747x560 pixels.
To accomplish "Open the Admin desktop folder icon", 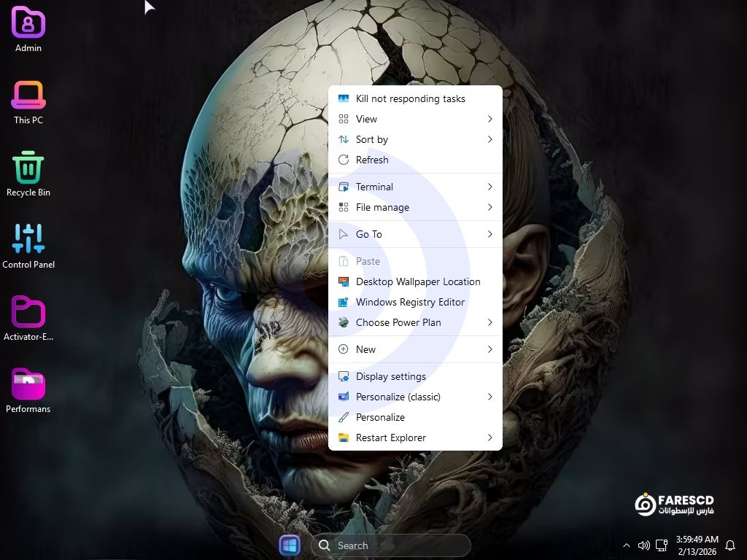I will pyautogui.click(x=28, y=23).
